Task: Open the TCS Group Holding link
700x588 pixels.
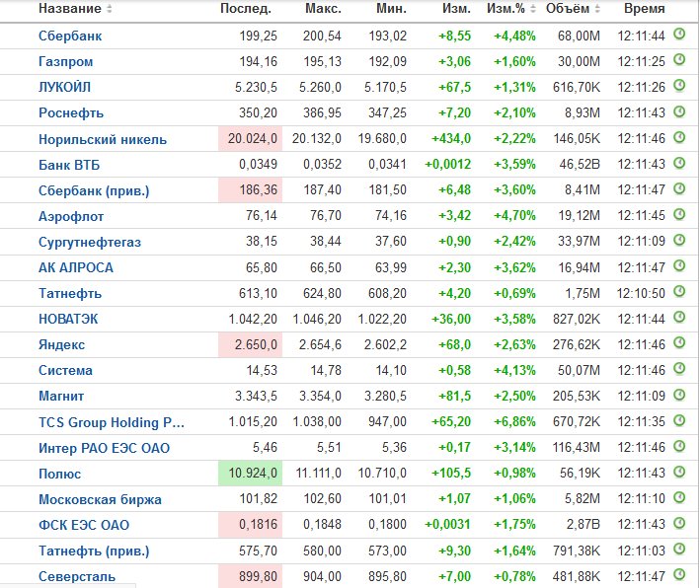Action: click(x=112, y=422)
